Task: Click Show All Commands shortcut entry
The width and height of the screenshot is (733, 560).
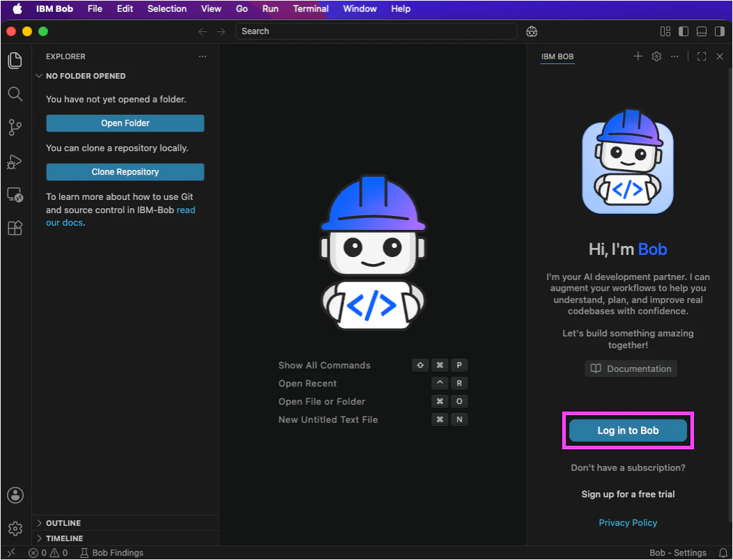Action: [x=373, y=365]
